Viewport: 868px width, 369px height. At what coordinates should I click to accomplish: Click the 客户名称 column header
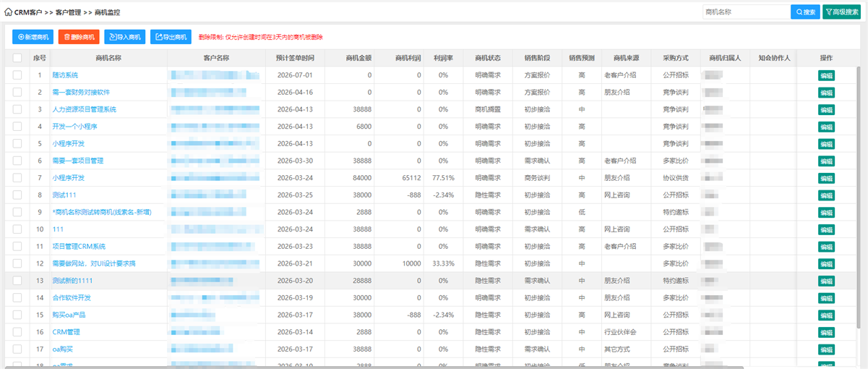[x=217, y=58]
